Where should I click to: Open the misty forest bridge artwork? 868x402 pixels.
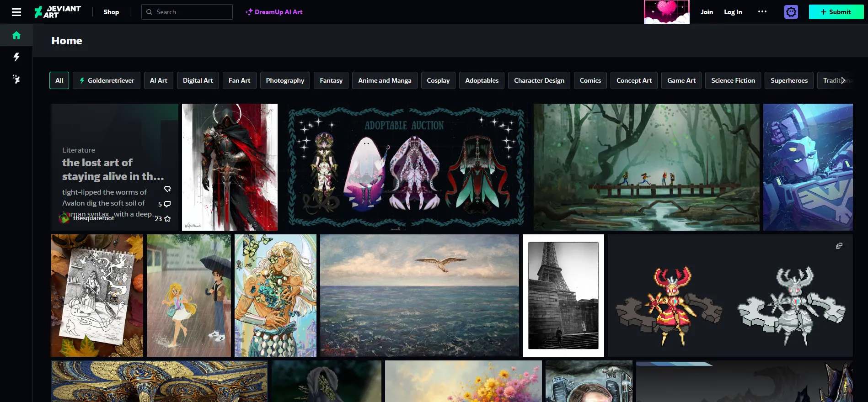pyautogui.click(x=646, y=167)
